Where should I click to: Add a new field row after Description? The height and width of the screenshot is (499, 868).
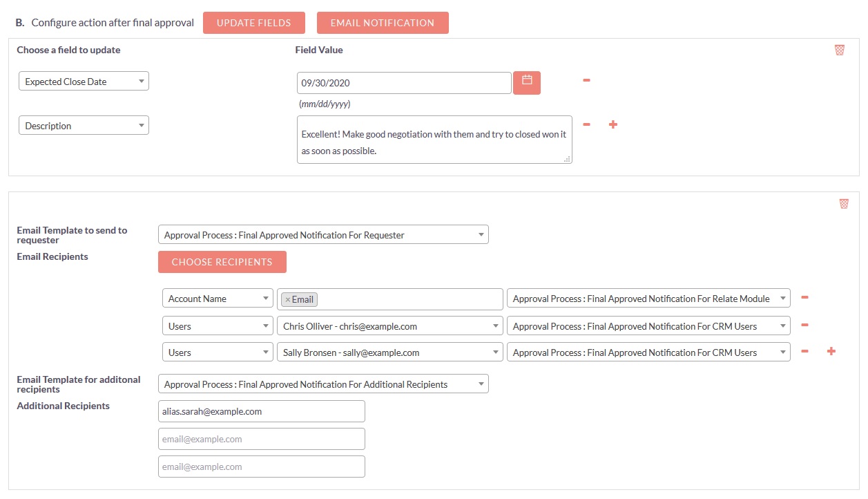[613, 124]
